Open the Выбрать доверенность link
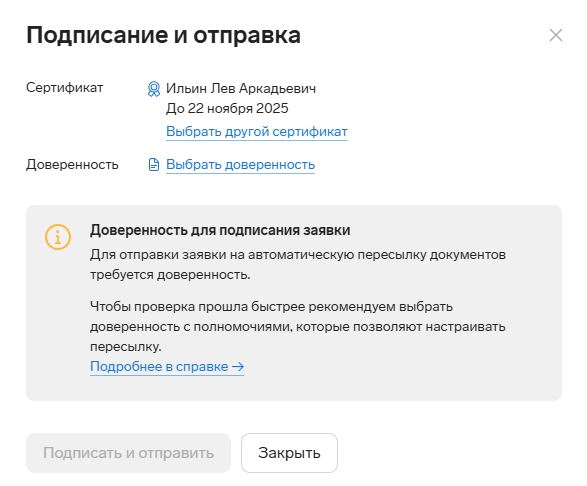The height and width of the screenshot is (486, 587). click(240, 164)
